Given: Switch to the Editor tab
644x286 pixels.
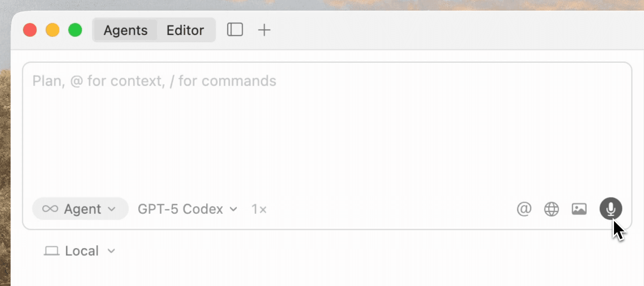Looking at the screenshot, I should click(x=185, y=30).
